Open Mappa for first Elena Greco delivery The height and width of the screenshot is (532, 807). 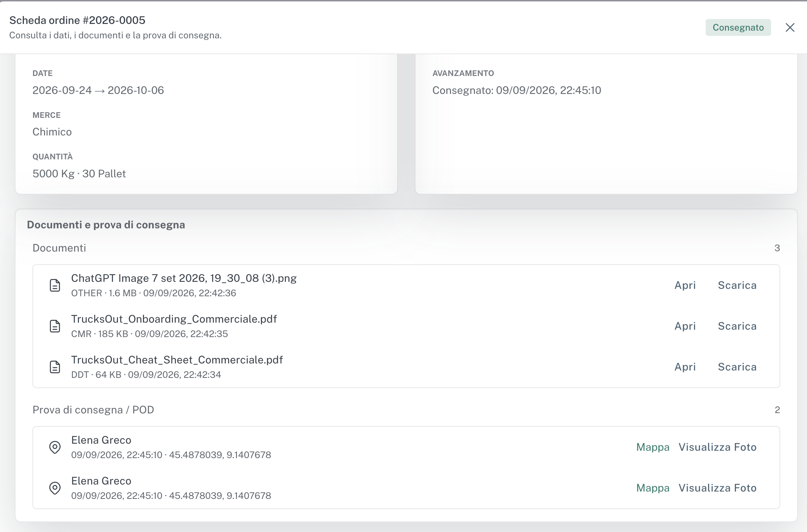653,447
